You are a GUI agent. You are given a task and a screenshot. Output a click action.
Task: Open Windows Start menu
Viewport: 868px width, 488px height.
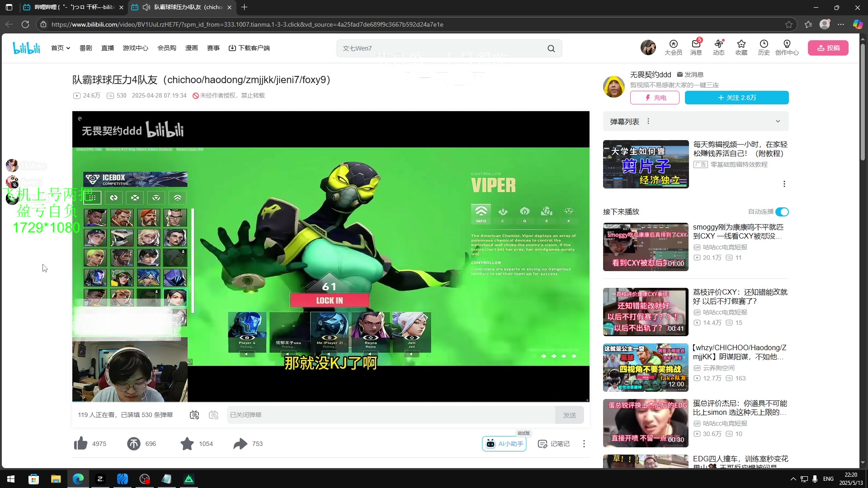(x=11, y=479)
